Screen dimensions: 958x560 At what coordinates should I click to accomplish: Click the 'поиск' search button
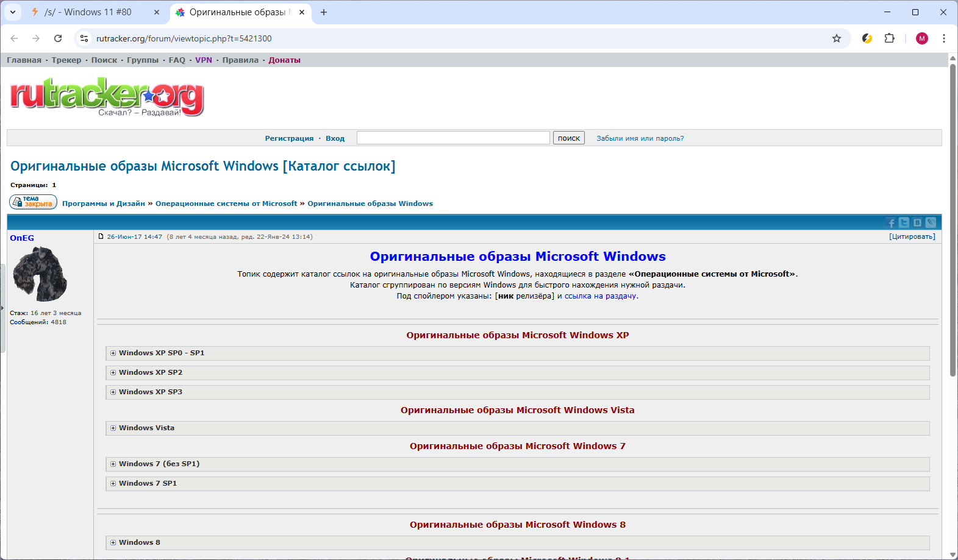click(x=569, y=138)
